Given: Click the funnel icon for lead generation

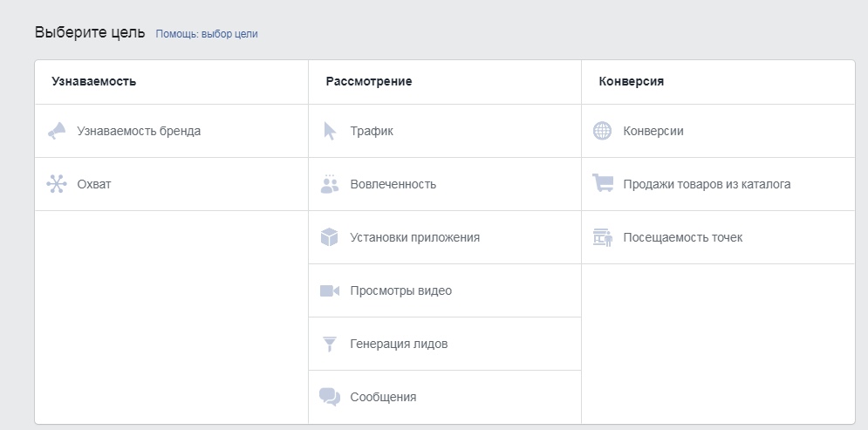Looking at the screenshot, I should [330, 344].
